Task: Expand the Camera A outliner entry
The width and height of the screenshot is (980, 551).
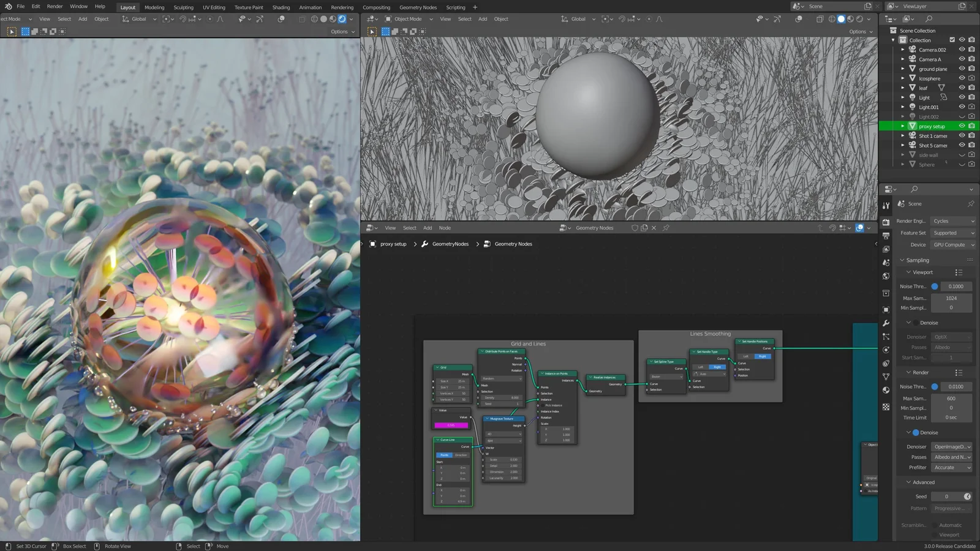Action: pos(903,59)
